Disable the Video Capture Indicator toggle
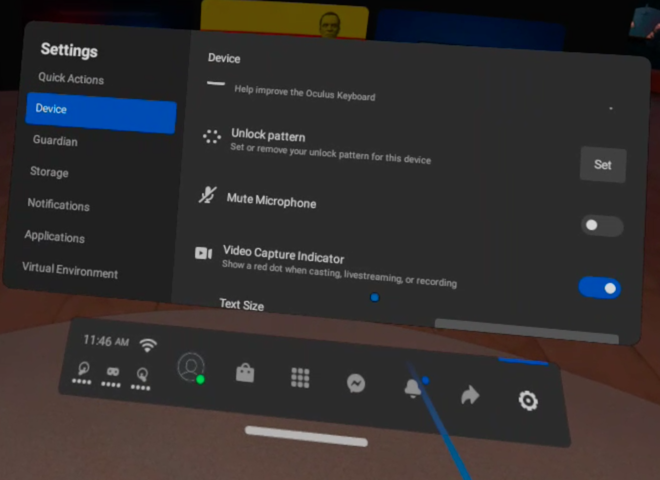Image resolution: width=660 pixels, height=480 pixels. (x=599, y=288)
